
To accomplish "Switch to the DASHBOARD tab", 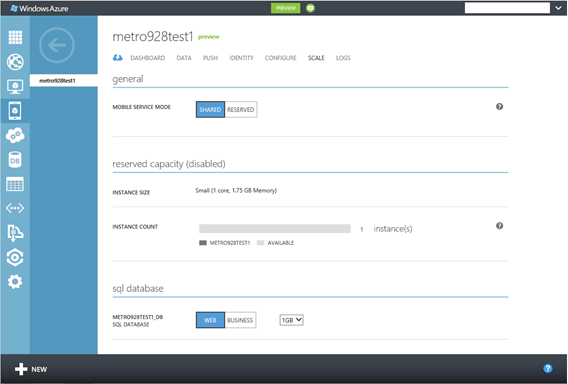I will pyautogui.click(x=148, y=58).
